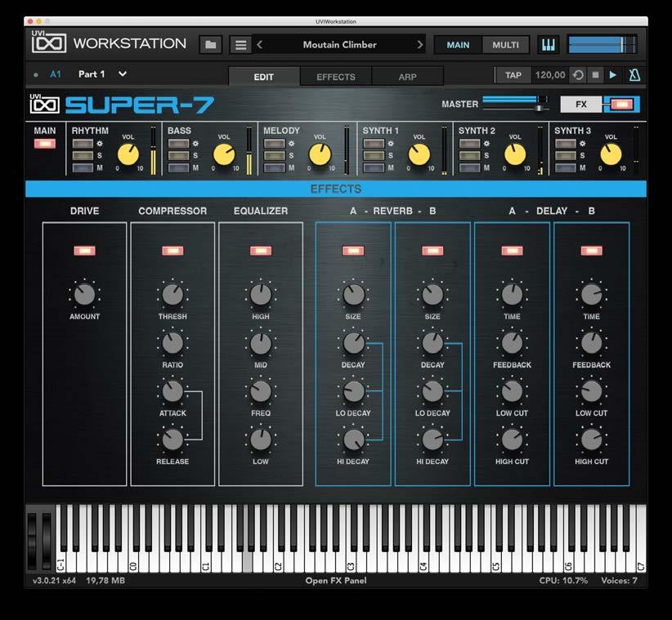Image resolution: width=672 pixels, height=620 pixels.
Task: Click the Drive AMOUNT knob
Action: click(x=84, y=295)
